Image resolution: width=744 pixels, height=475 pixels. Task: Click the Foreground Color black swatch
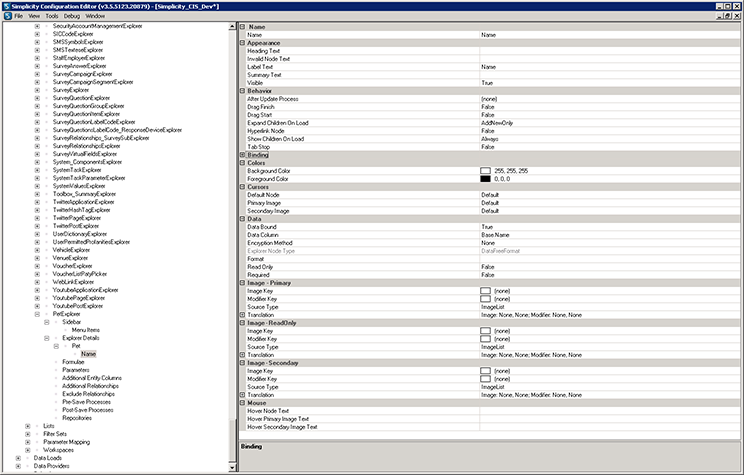(485, 179)
